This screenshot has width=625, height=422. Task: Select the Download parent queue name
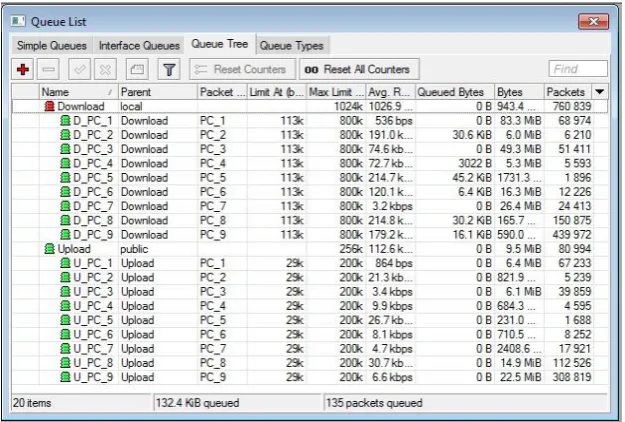[81, 106]
